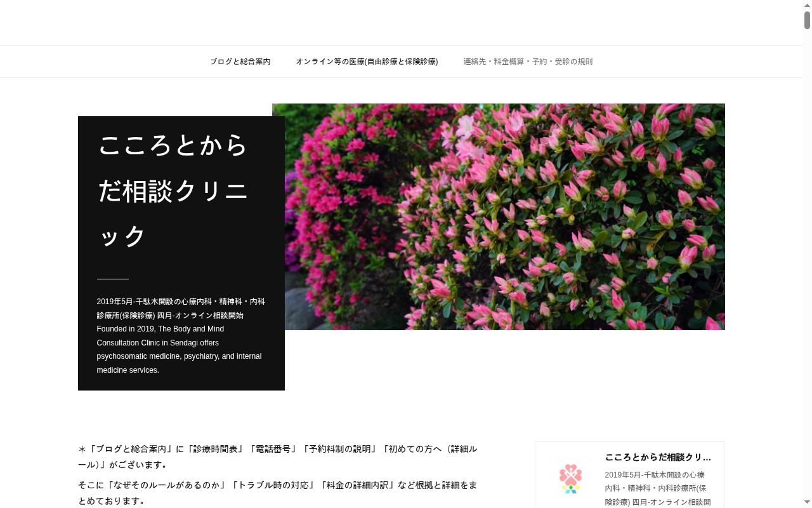
Task: Click the paragraph starting ＊「ブログと総合案内」に
Action: (278, 457)
